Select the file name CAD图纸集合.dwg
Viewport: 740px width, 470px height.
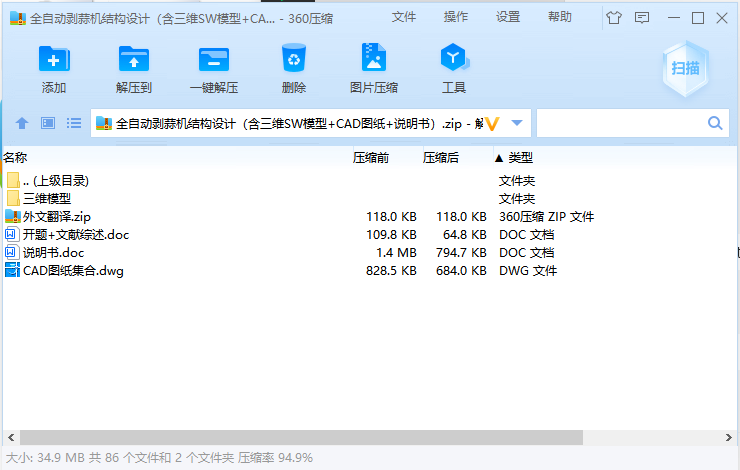(73, 271)
